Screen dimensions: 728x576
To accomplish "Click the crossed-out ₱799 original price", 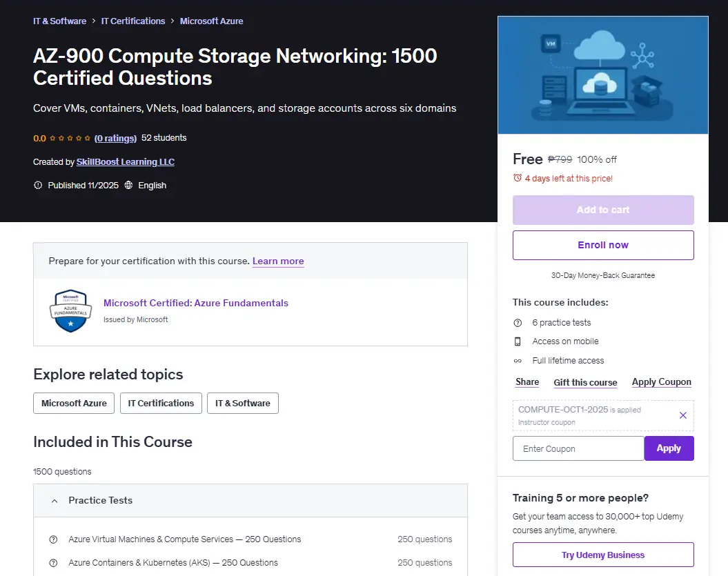I will point(560,159).
